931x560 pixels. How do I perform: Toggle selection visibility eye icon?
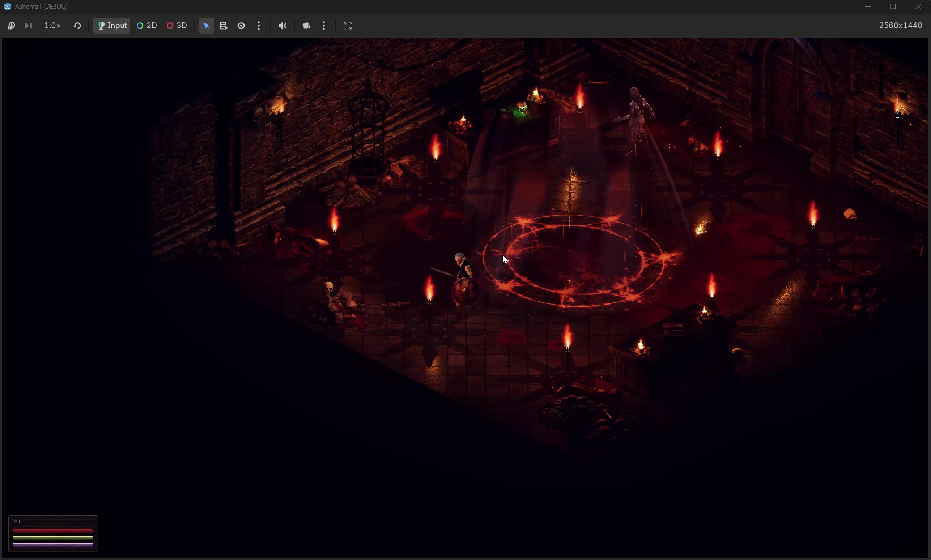pos(241,26)
